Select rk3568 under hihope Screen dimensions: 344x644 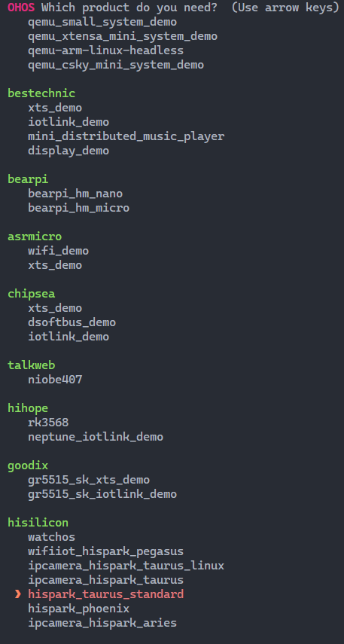(x=48, y=423)
